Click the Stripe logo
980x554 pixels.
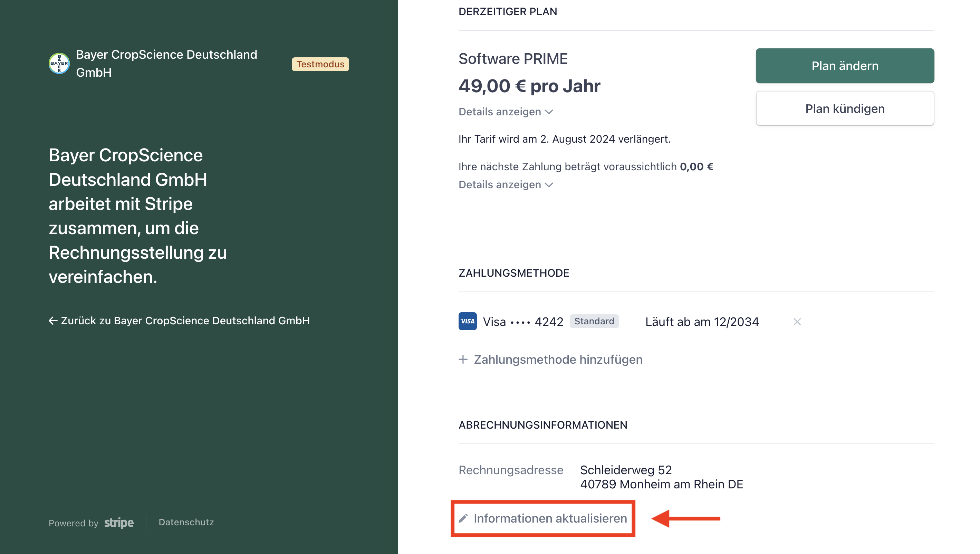pos(119,523)
